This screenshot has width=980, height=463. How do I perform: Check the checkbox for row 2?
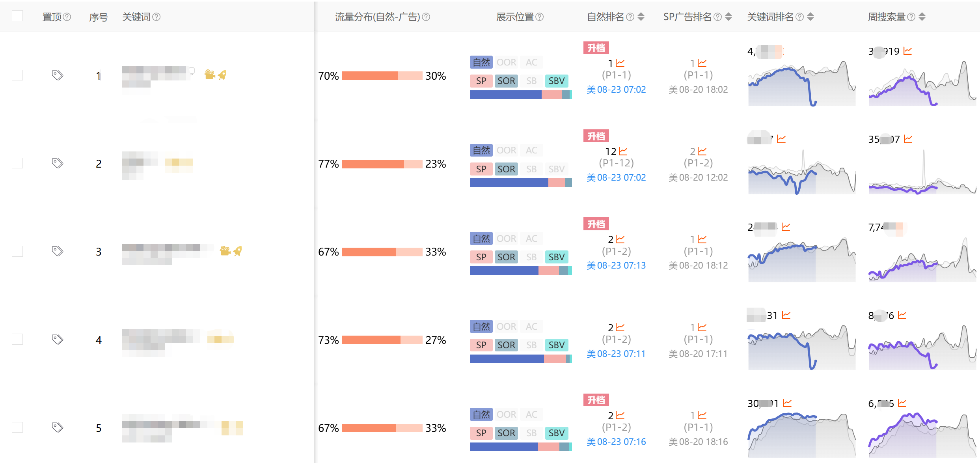click(x=17, y=163)
